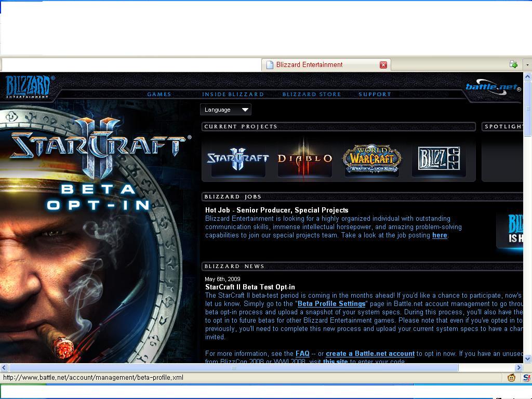
Task: Open the Support navigation menu
Action: [x=375, y=95]
